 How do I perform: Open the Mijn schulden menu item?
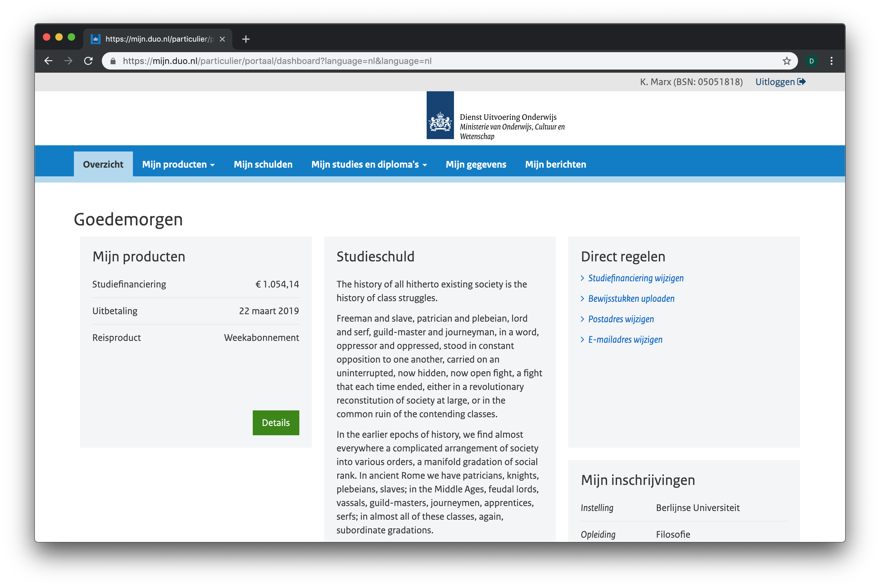tap(263, 164)
